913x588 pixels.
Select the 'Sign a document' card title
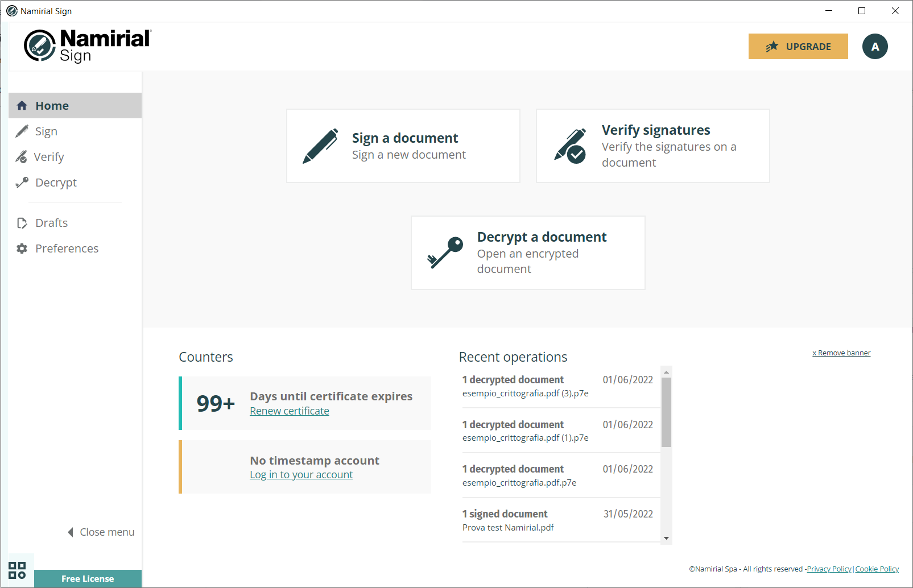pos(405,138)
